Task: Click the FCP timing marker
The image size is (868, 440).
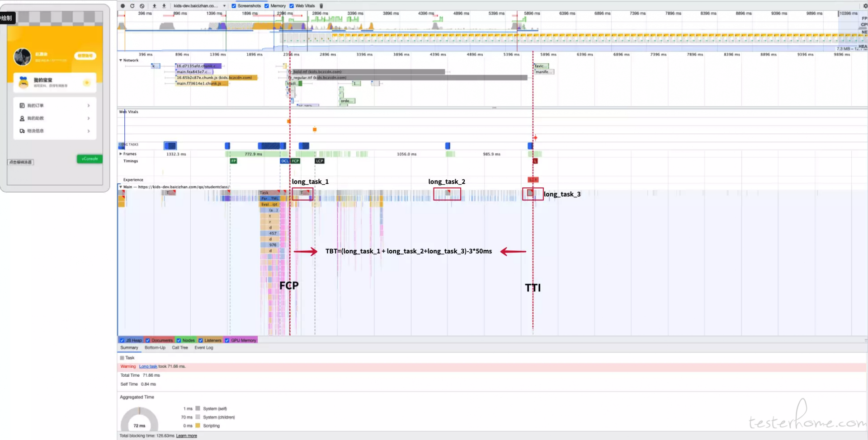Action: pos(295,161)
